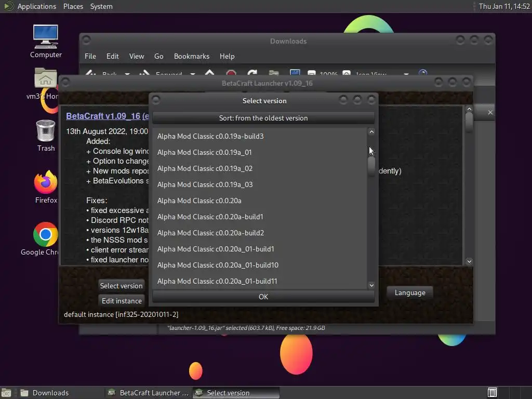Click the clock showing Thu Jan 11, 14:52
The image size is (532, 399).
[504, 6]
